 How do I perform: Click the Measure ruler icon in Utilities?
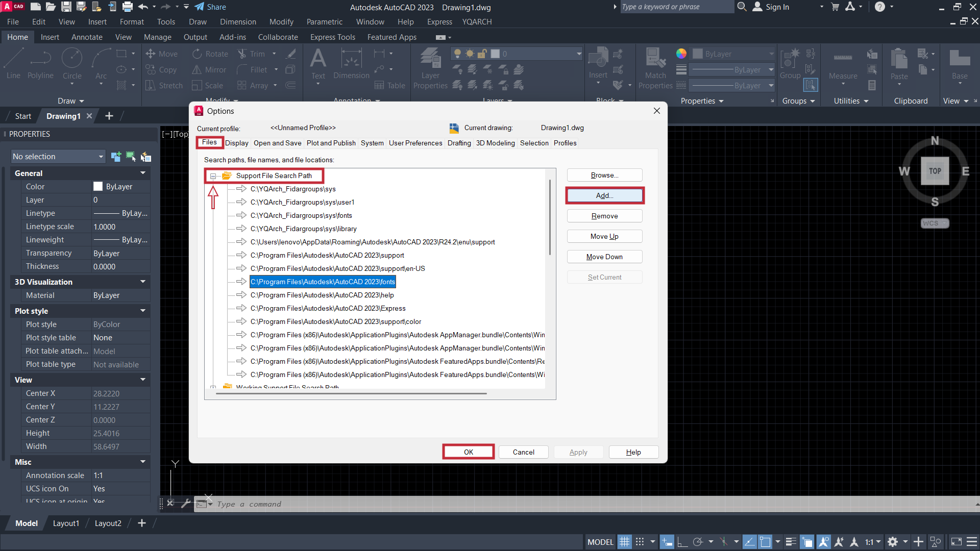[x=843, y=63]
